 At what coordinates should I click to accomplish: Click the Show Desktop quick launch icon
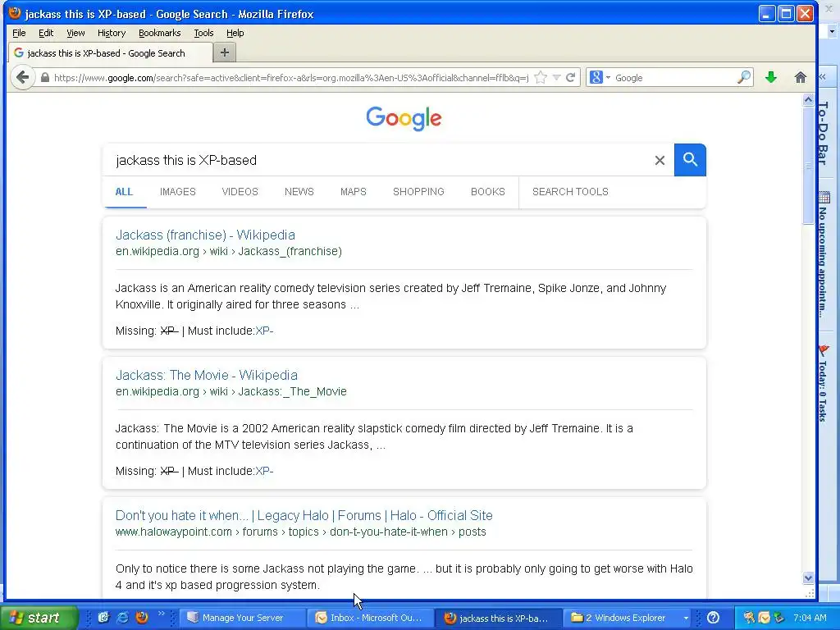click(x=103, y=617)
